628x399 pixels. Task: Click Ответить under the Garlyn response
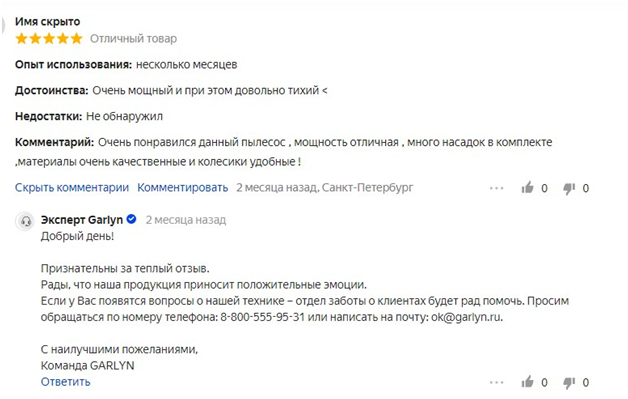click(x=66, y=382)
